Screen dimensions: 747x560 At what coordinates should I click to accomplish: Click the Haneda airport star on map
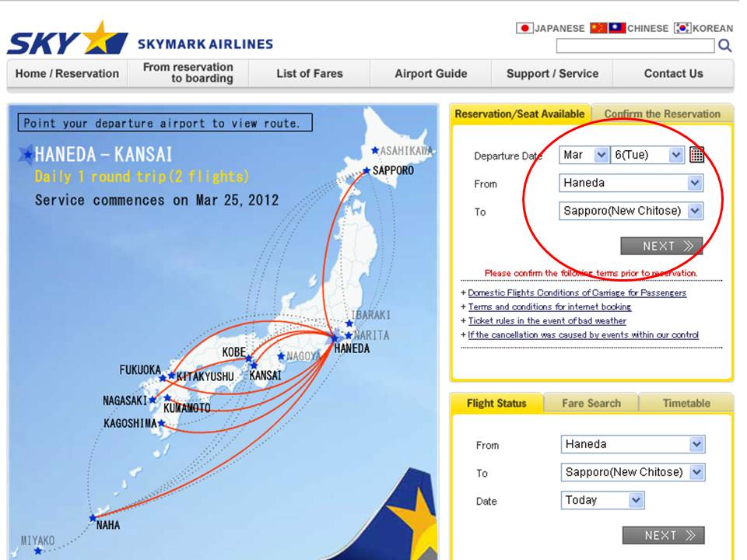click(x=335, y=338)
